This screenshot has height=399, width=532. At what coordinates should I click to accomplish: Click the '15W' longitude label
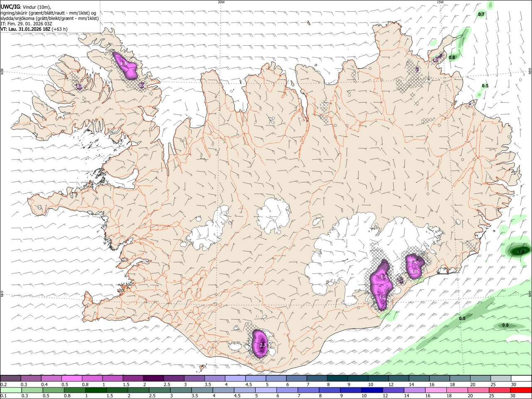point(440,2)
